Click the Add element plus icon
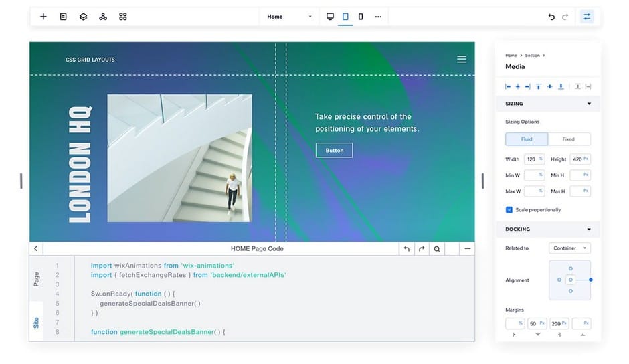The height and width of the screenshot is (364, 629). [x=43, y=17]
